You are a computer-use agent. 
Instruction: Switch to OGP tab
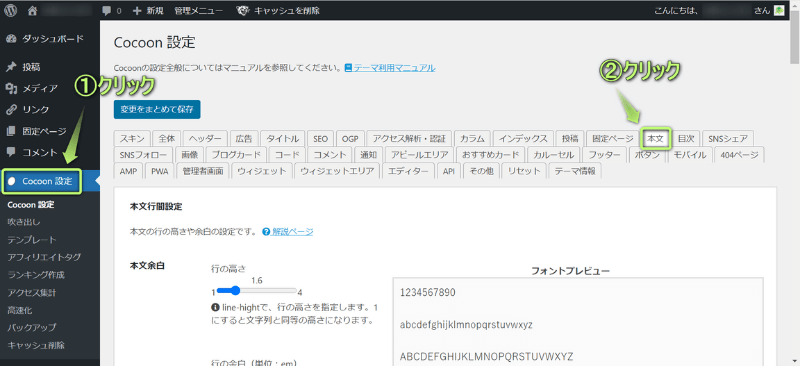point(350,138)
